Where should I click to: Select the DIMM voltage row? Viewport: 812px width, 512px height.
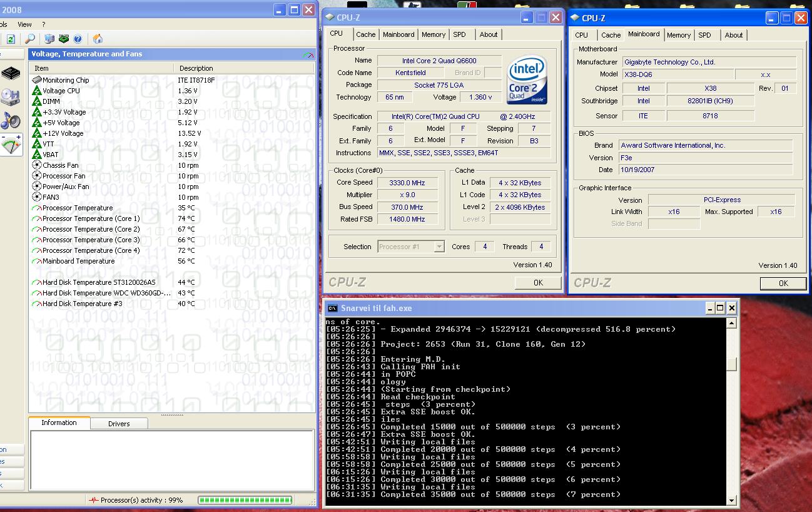pos(172,101)
